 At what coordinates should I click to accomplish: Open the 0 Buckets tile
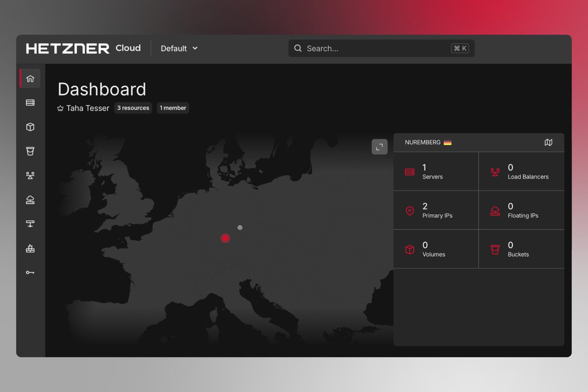click(522, 249)
